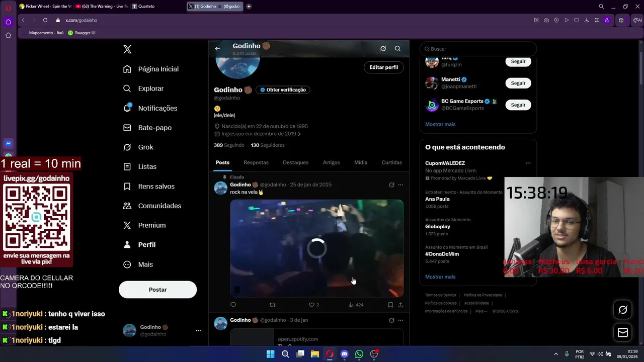Click Mostrar mais under trending topics
Screen dimensions: 644x362
(x=440, y=277)
